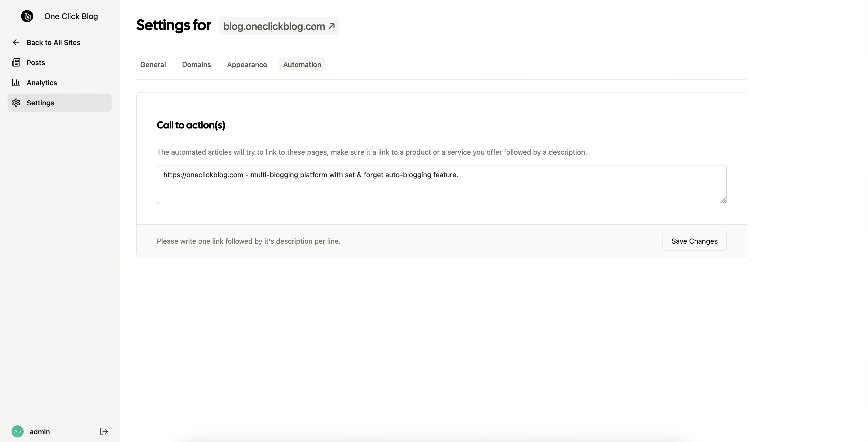Open Analytics in the sidebar

[x=42, y=83]
